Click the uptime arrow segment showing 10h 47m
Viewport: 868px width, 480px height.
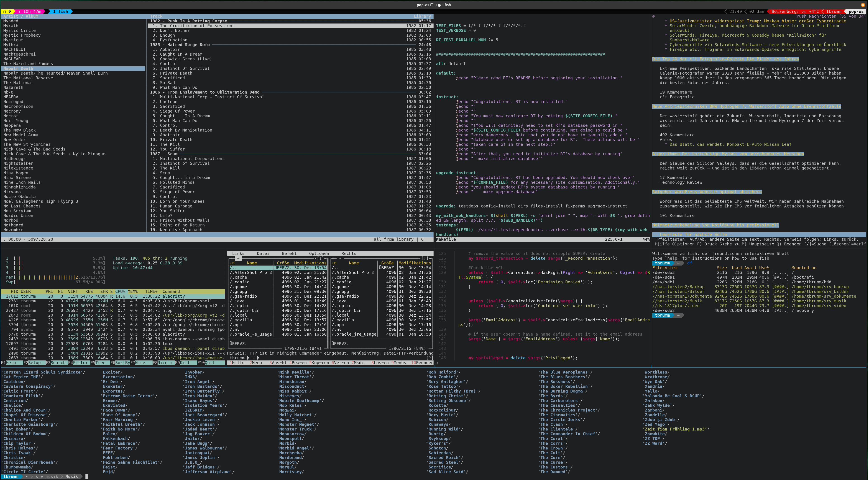tap(30, 12)
